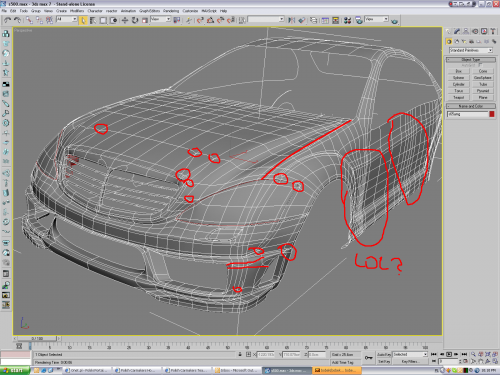Toggle the Angle Snap icon
500x375 pixels.
pyautogui.click(x=210, y=20)
